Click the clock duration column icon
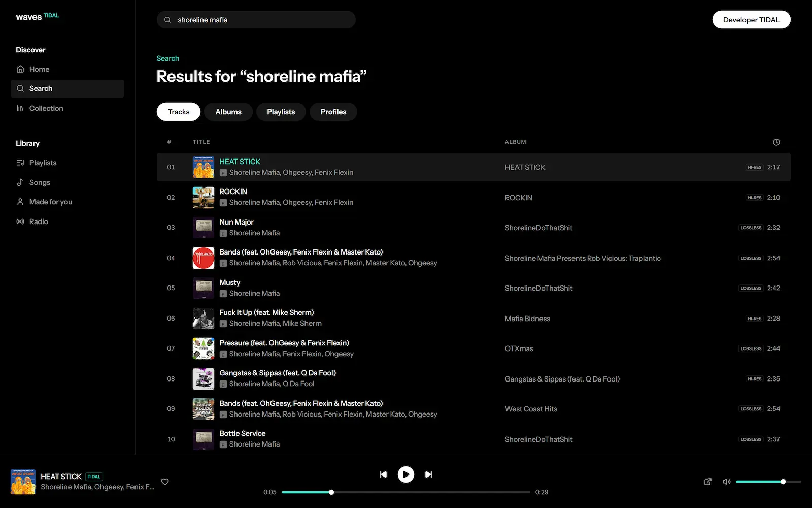Viewport: 812px width, 508px height. click(x=776, y=142)
